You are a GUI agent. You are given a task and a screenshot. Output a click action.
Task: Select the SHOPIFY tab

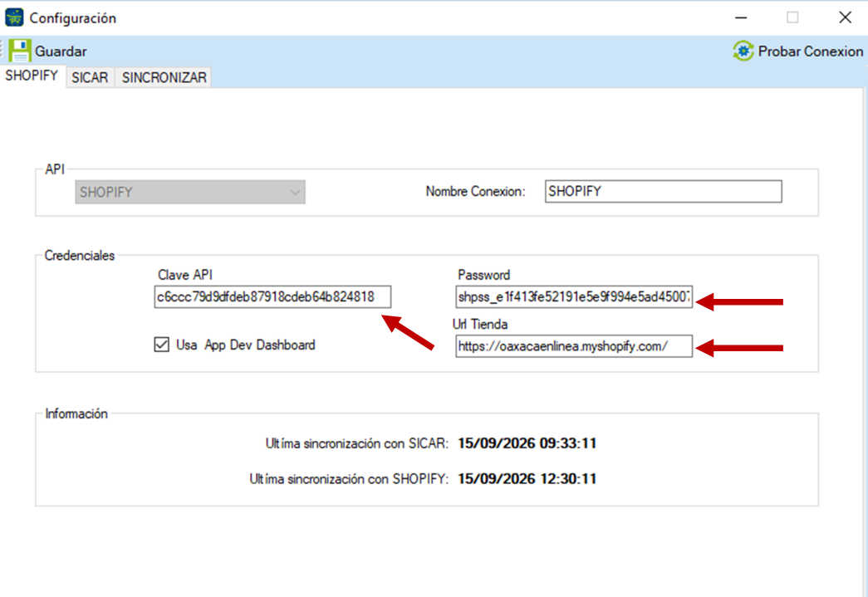pos(32,76)
